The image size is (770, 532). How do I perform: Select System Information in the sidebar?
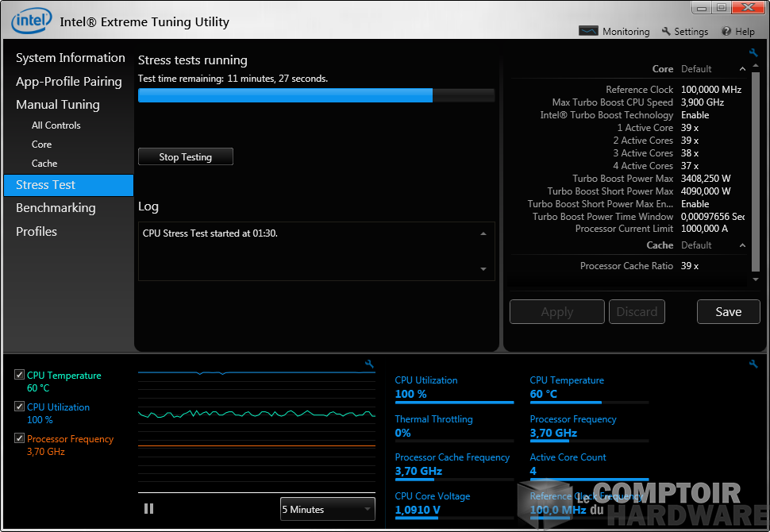click(70, 58)
